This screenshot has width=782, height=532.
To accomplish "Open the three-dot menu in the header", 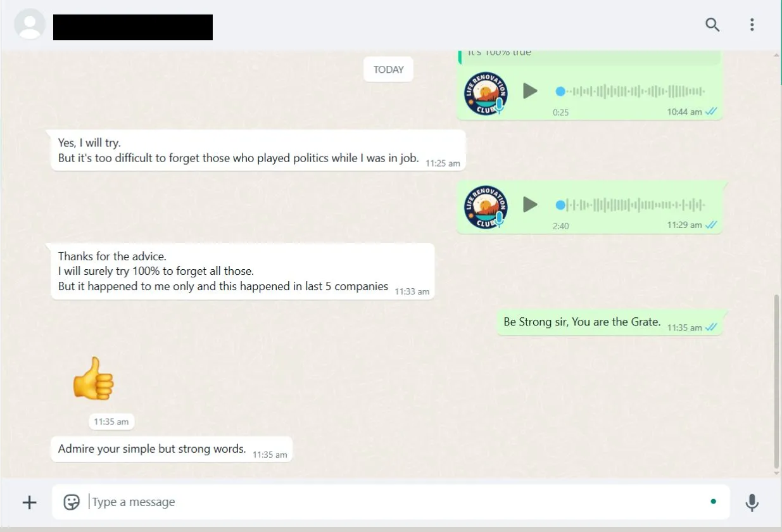I will pyautogui.click(x=752, y=25).
